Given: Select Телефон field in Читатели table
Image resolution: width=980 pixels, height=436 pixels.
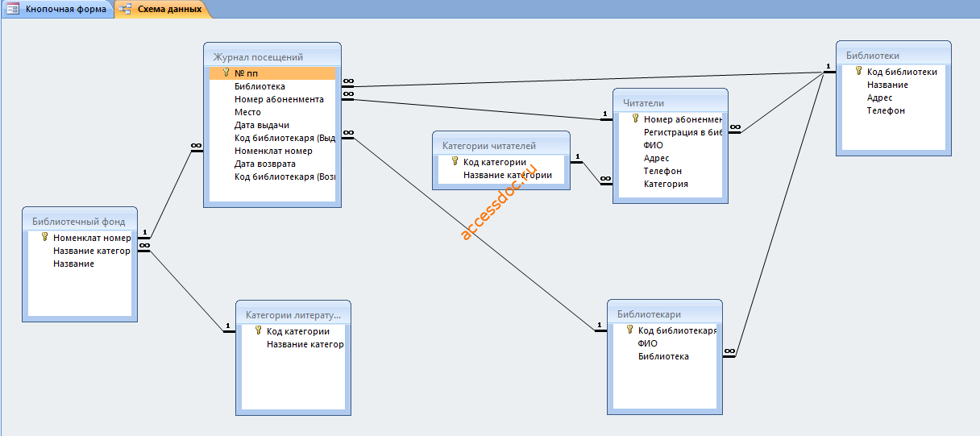Looking at the screenshot, I should point(670,171).
